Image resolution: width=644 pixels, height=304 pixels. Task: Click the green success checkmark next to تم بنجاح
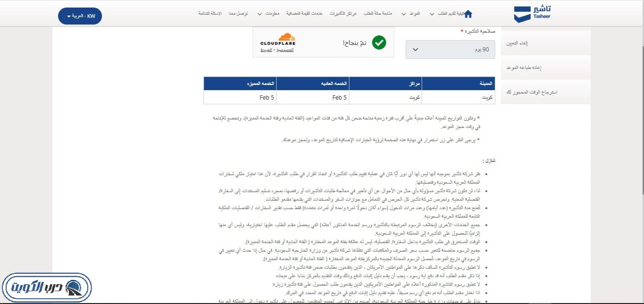(x=379, y=42)
